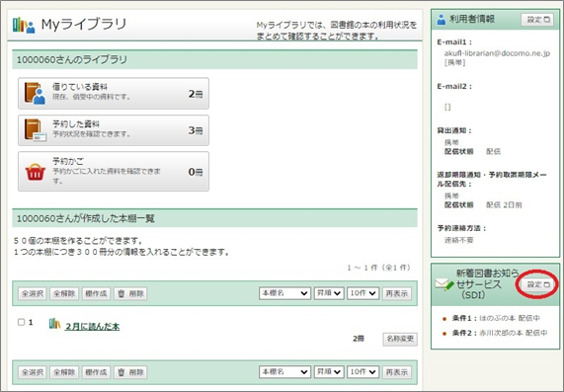Image resolution: width=564 pixels, height=392 pixels.
Task: Click the 1000060さんのライブラリ section heading
Action: pyautogui.click(x=72, y=59)
